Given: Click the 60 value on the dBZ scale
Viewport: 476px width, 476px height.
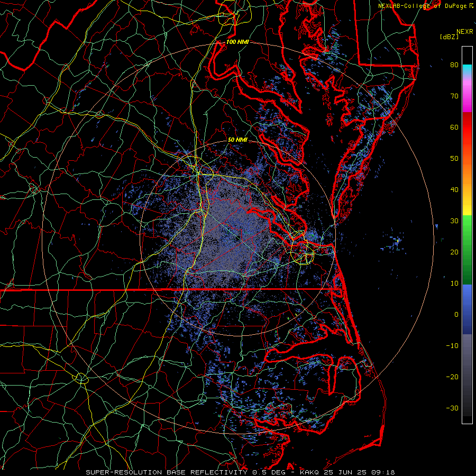Looking at the screenshot, I should point(454,127).
